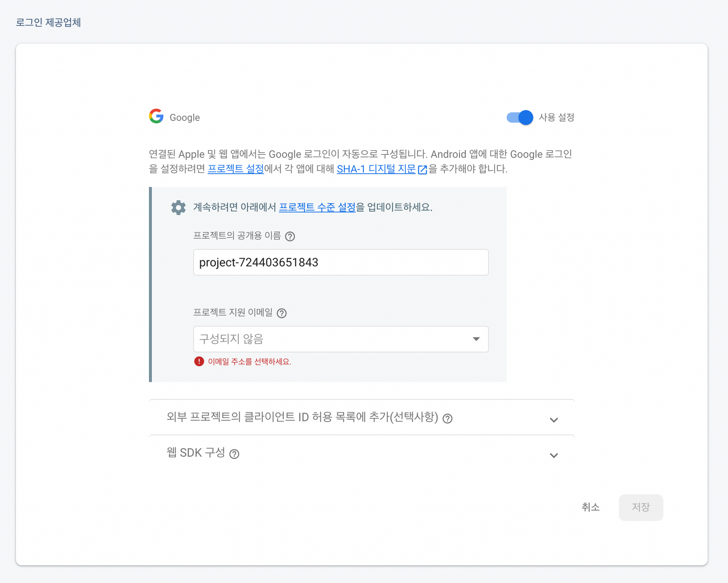The width and height of the screenshot is (728, 583).
Task: Click the 저장 button
Action: [641, 507]
